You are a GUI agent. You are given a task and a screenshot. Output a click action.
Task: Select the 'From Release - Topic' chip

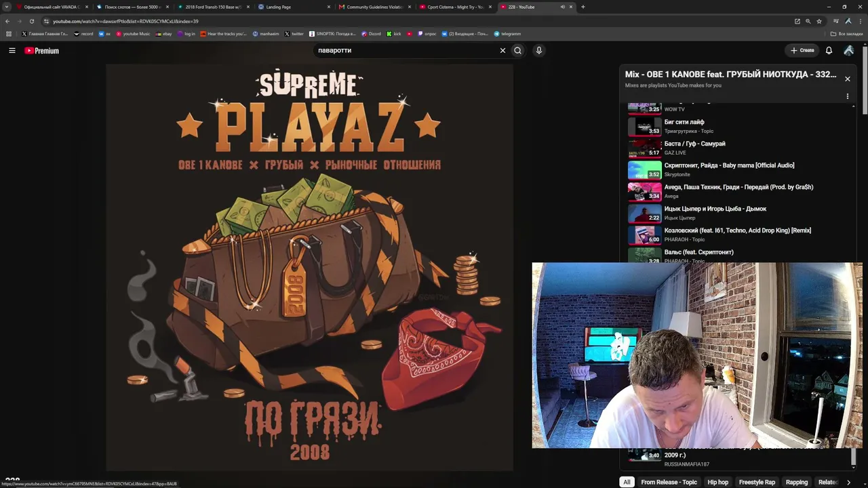coord(669,482)
